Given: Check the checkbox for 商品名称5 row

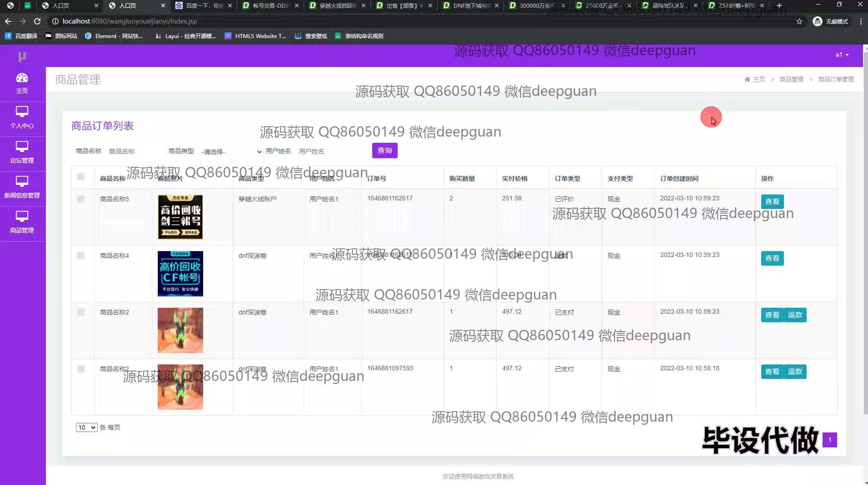Looking at the screenshot, I should [81, 199].
